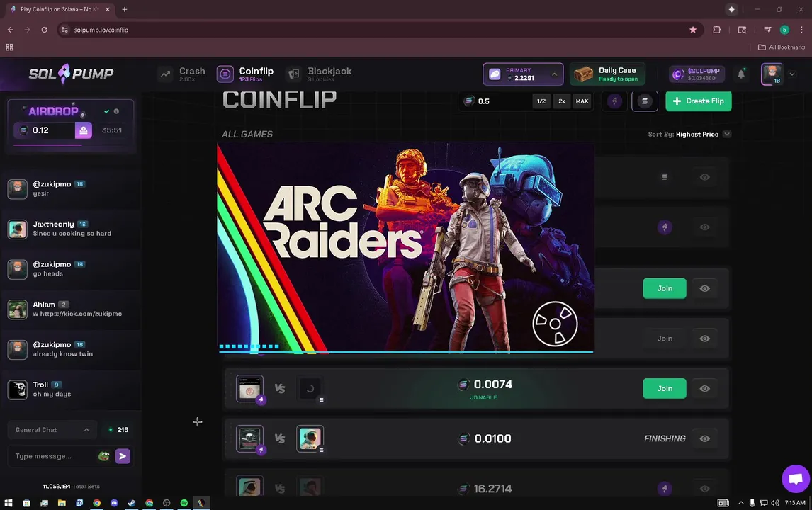812x510 pixels.
Task: Switch to the Coinflip tab
Action: (245, 74)
